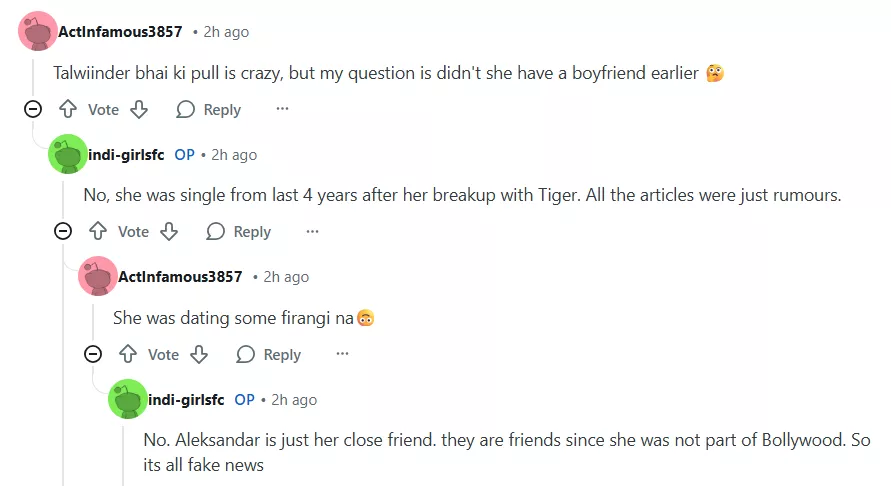Image resolution: width=891 pixels, height=486 pixels.
Task: Reply to the Tiger breakup comment
Action: (239, 232)
